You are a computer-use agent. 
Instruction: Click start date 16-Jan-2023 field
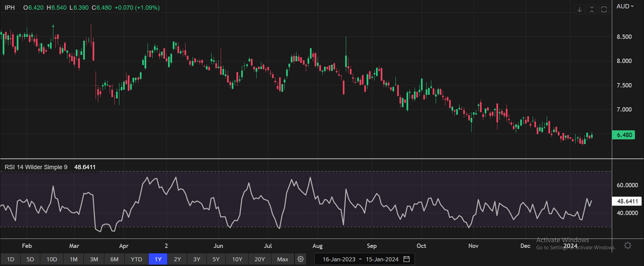click(x=339, y=259)
